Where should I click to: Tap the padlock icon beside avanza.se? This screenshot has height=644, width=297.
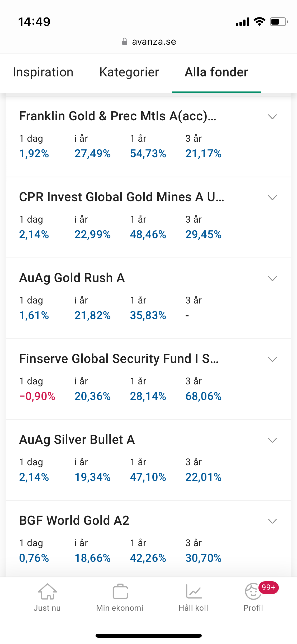[x=125, y=42]
